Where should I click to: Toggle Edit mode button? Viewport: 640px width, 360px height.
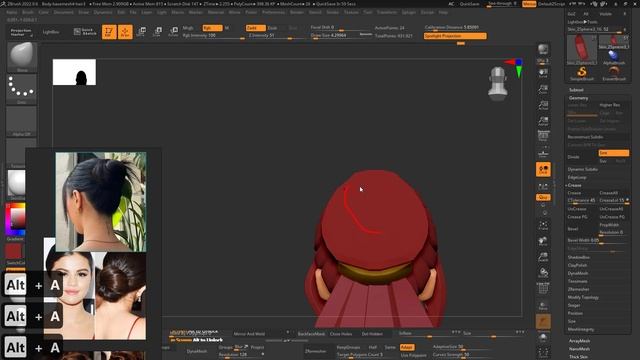click(x=109, y=32)
